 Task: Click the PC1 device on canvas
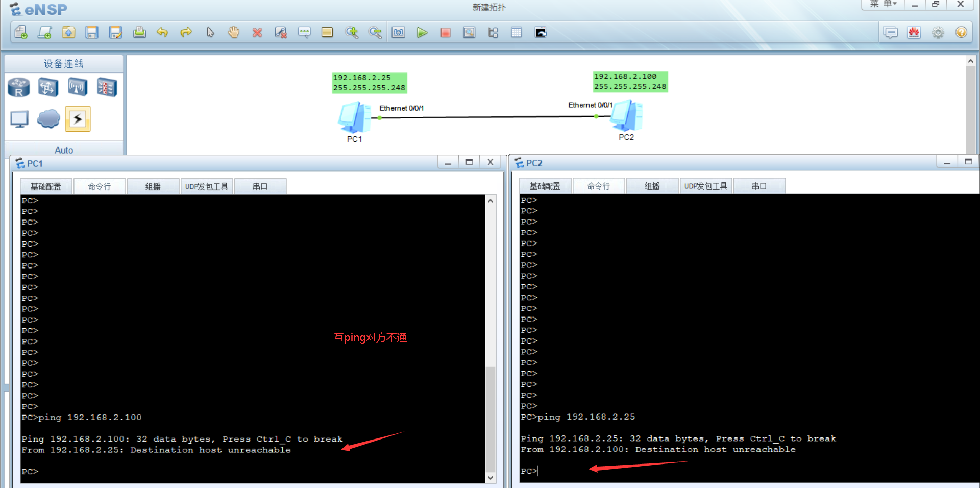click(354, 117)
